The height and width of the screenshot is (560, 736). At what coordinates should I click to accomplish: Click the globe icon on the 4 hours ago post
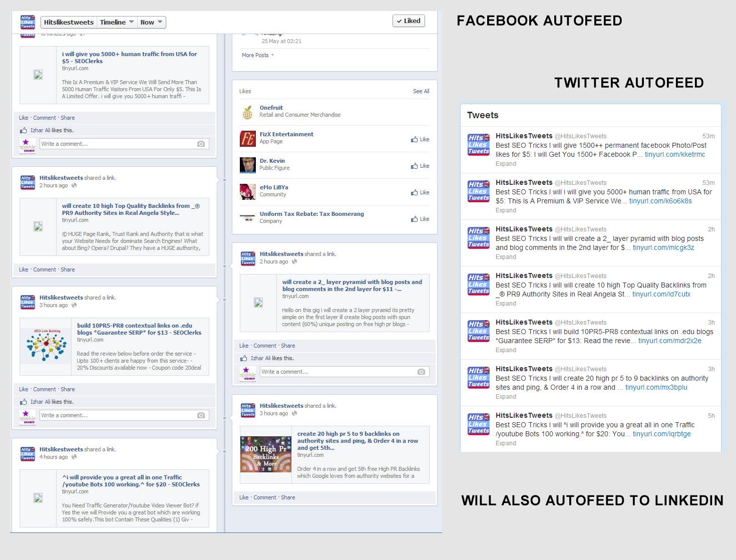click(x=74, y=457)
